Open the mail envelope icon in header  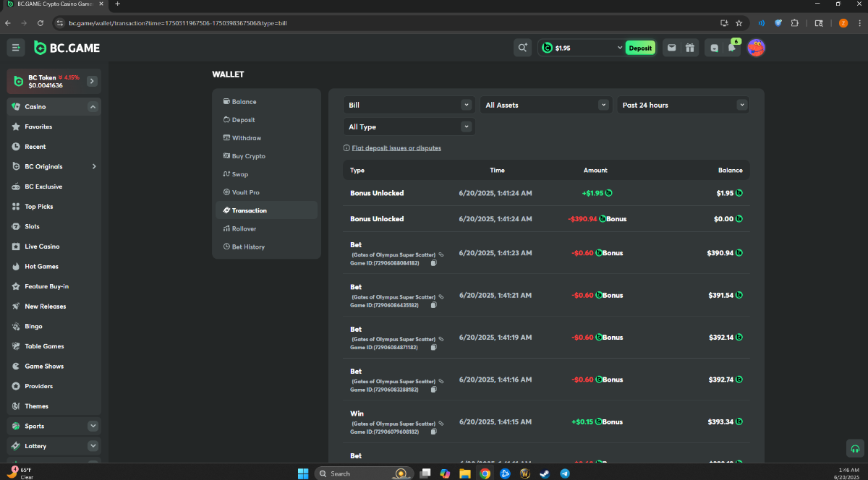click(671, 48)
